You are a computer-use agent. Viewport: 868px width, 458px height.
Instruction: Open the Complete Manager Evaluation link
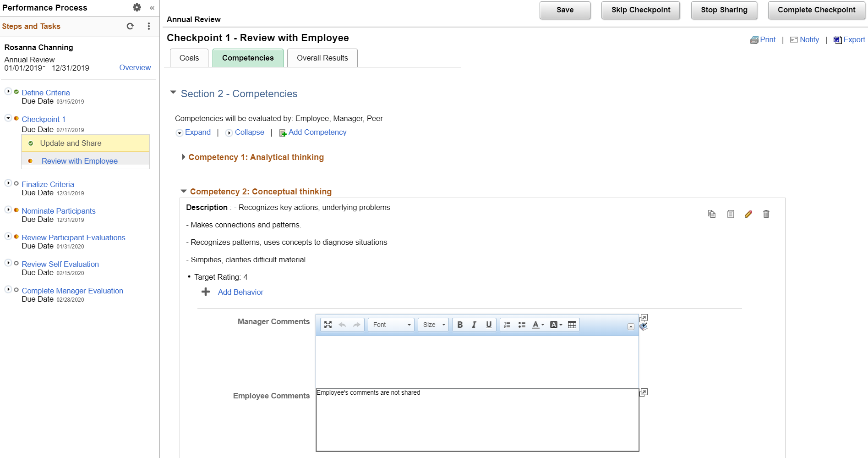72,291
